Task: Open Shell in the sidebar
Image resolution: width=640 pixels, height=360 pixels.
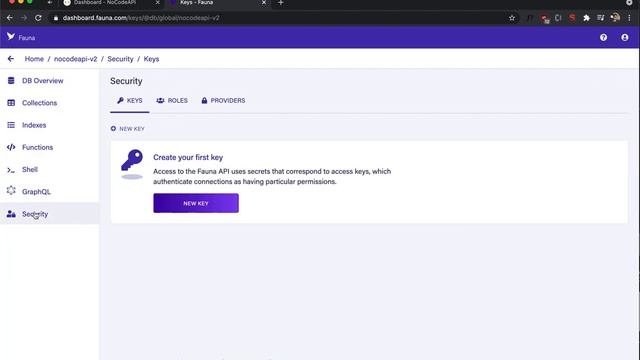Action: coord(30,169)
